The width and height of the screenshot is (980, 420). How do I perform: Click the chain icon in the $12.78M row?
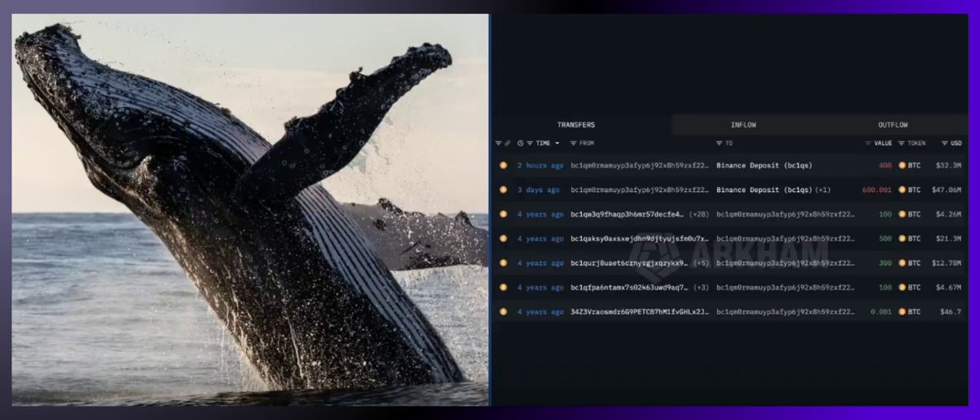[x=503, y=263]
